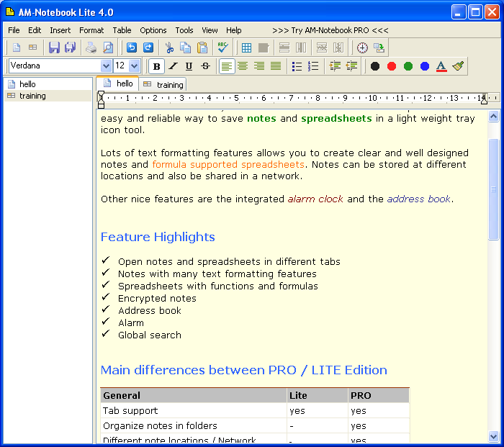This screenshot has width=504, height=447.
Task: Click the Save note icon
Action: coord(54,48)
